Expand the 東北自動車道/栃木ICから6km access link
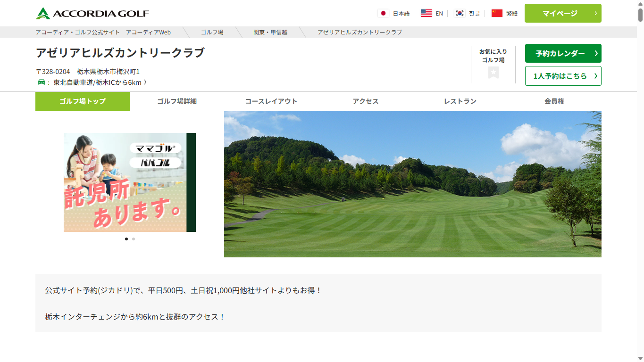The image size is (644, 362). pyautogui.click(x=100, y=82)
